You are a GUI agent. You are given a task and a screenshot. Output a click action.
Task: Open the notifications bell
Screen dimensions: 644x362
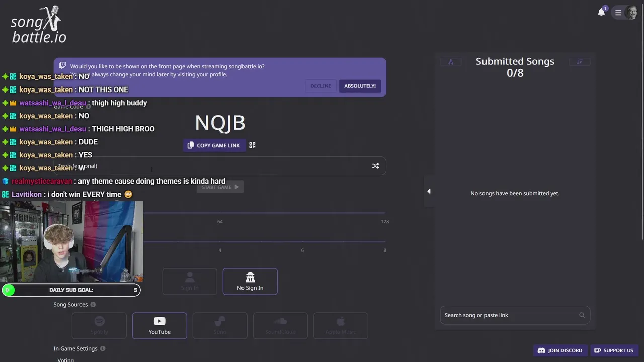coord(601,13)
